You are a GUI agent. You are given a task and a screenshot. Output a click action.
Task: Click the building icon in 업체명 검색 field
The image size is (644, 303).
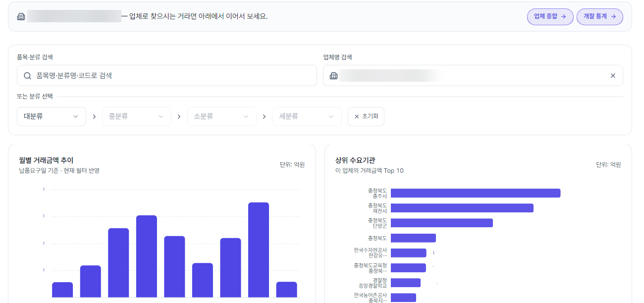(x=334, y=76)
